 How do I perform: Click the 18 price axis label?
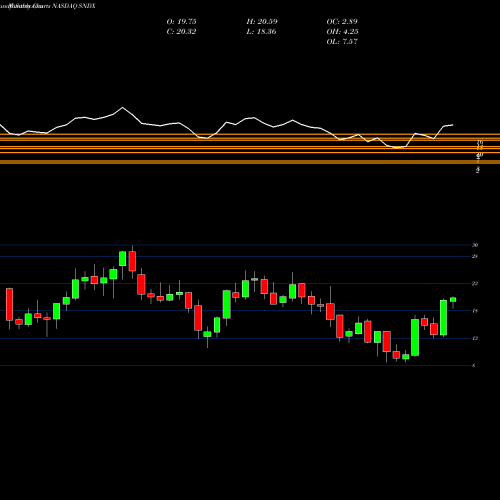click(x=475, y=311)
